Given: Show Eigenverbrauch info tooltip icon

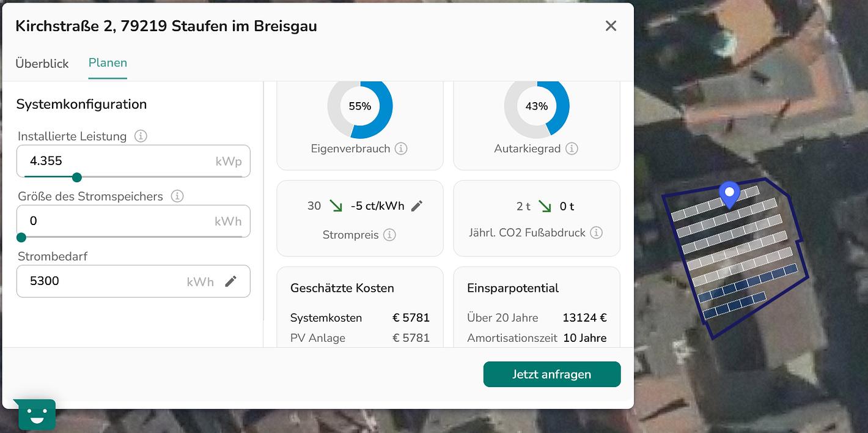Looking at the screenshot, I should (401, 149).
